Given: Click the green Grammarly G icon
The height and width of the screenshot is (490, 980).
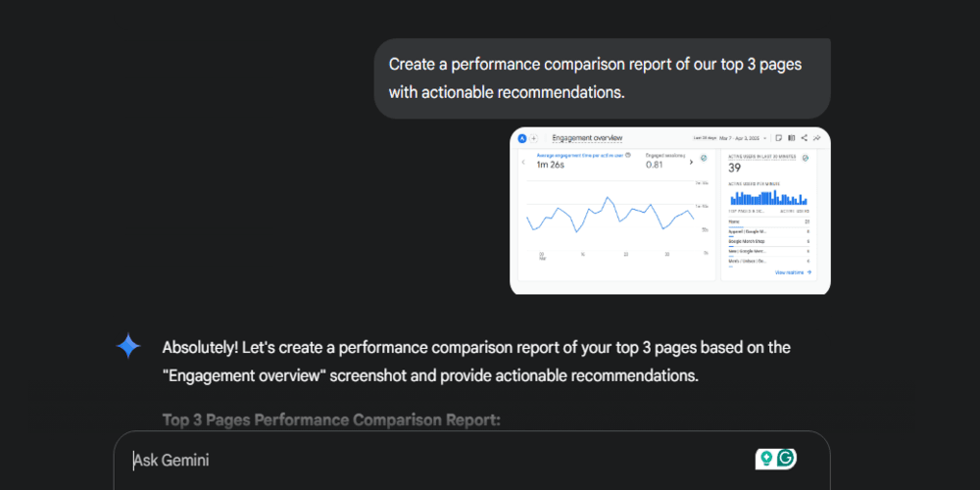Looking at the screenshot, I should click(x=785, y=459).
